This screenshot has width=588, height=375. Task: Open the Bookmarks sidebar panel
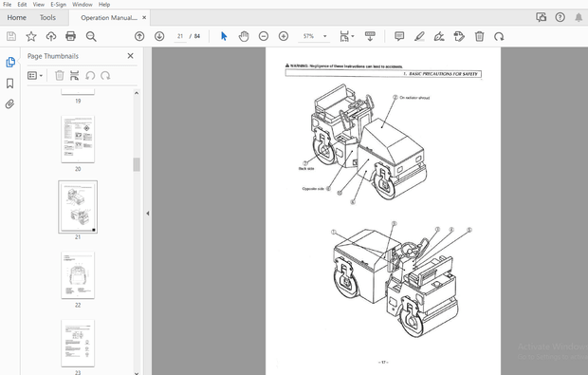[x=10, y=83]
